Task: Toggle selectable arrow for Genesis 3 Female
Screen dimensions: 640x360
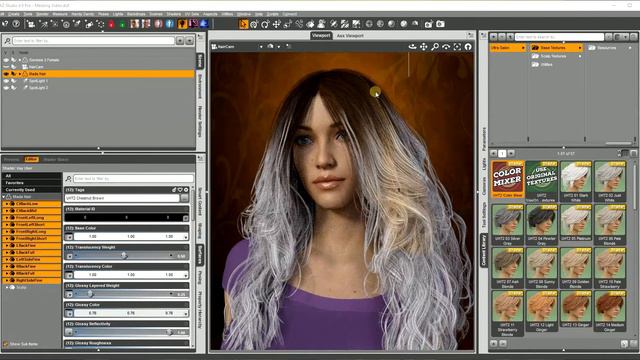Action: (x=13, y=60)
